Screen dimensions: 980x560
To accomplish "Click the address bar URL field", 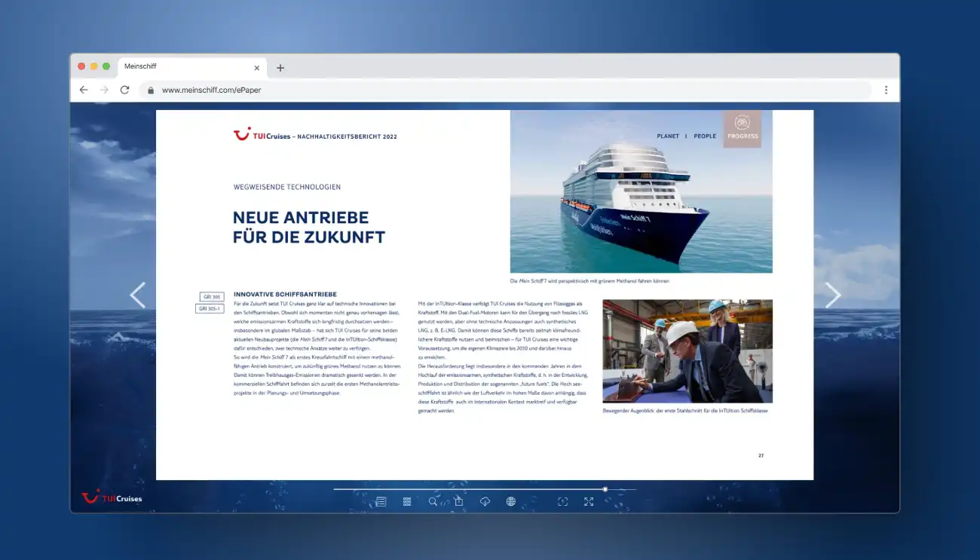I will tap(505, 90).
